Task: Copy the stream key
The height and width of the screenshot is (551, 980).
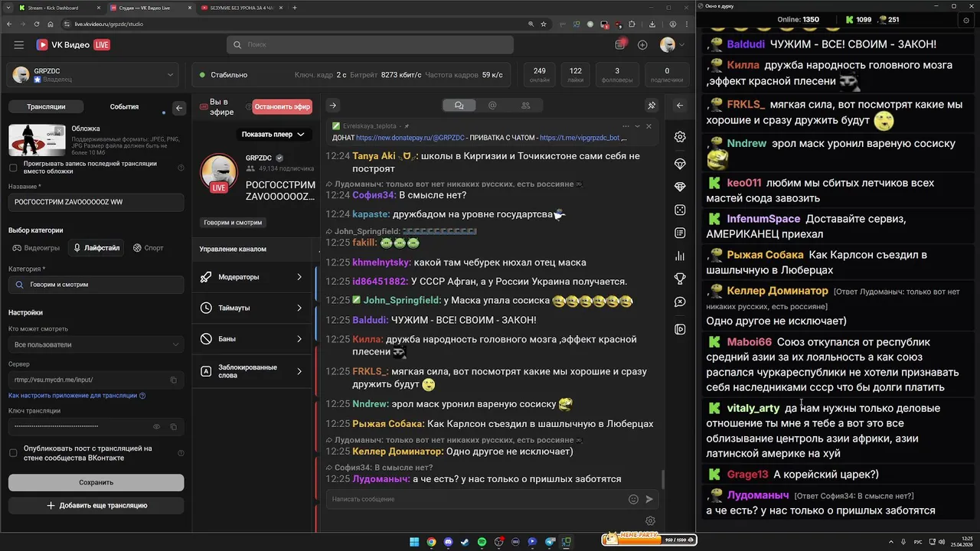Action: click(174, 426)
